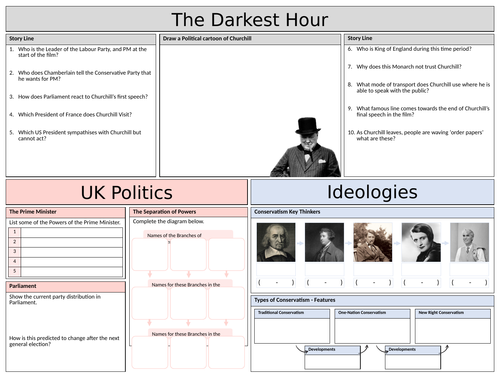
Task: Select question 9 about the famous line
Action: pyautogui.click(x=419, y=111)
